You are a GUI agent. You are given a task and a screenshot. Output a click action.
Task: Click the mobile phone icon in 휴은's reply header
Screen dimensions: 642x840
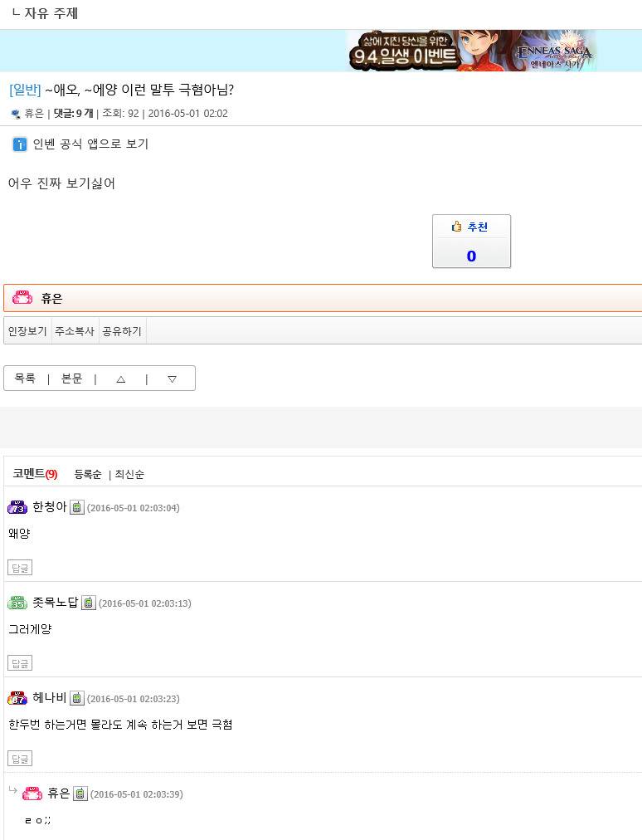point(80,793)
